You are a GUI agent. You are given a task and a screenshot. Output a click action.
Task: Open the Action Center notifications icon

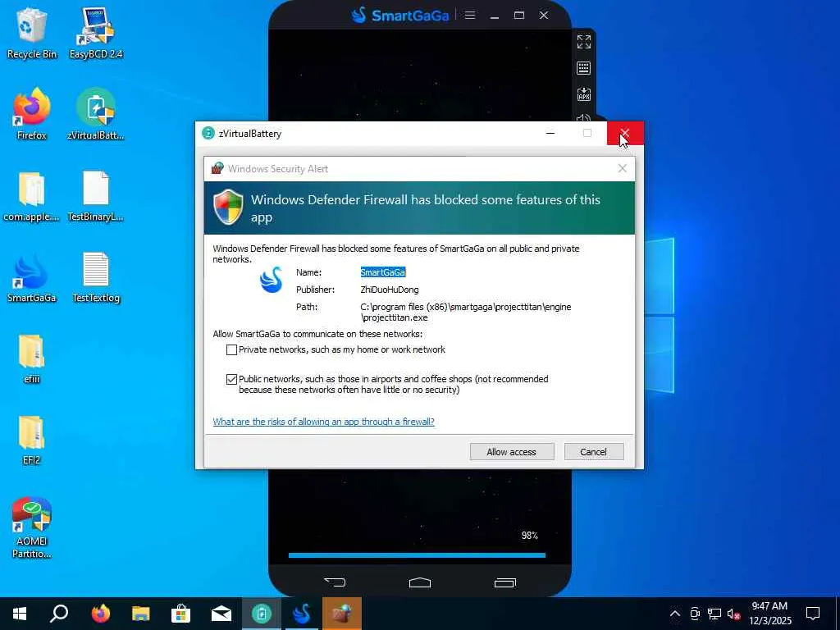pyautogui.click(x=813, y=614)
